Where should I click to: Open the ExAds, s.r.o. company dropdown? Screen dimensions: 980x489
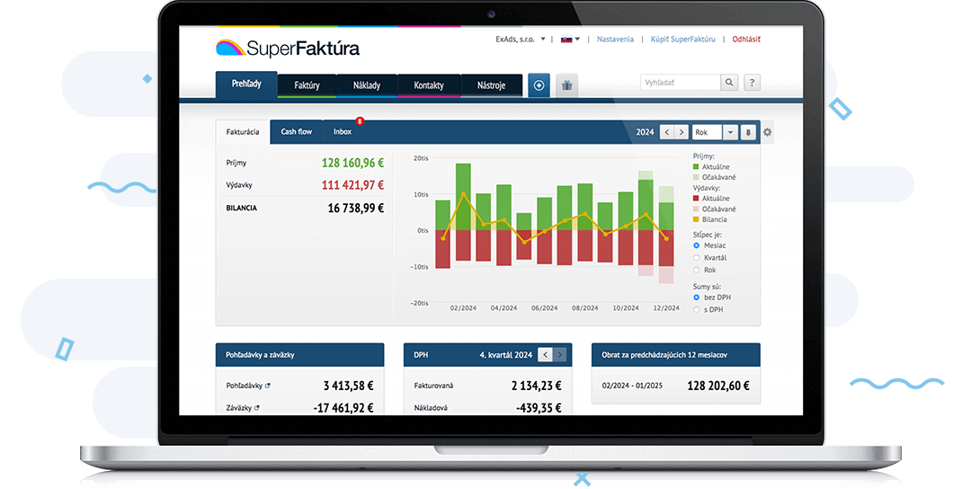(x=521, y=39)
